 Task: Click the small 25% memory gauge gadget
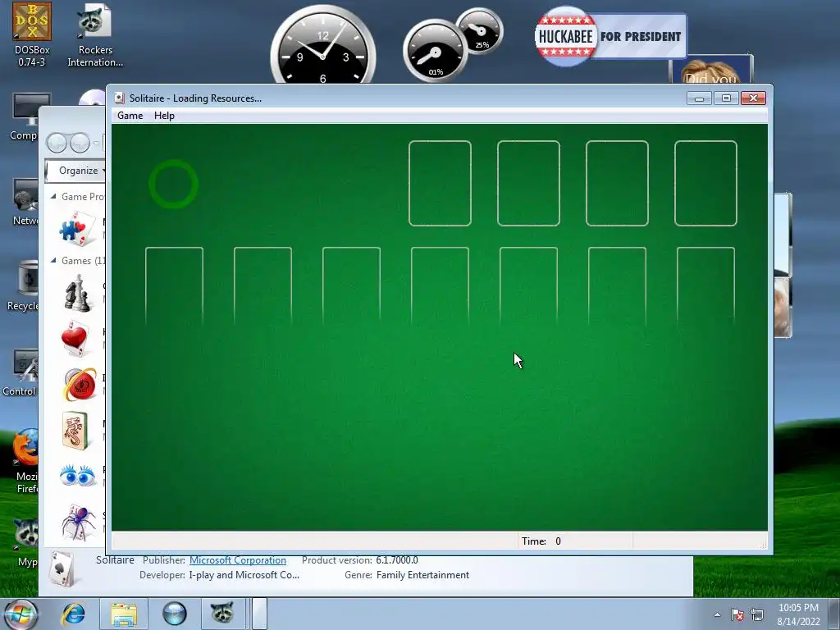click(x=480, y=31)
